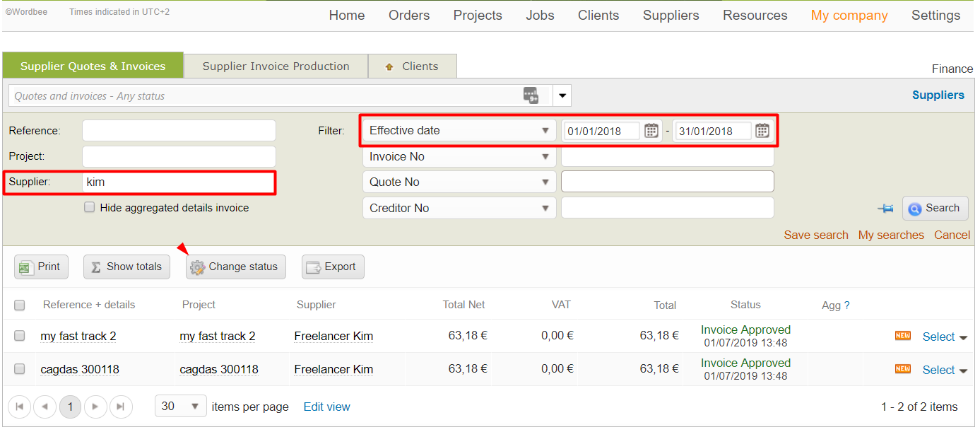
Task: Open the end date calendar picker
Action: [762, 131]
